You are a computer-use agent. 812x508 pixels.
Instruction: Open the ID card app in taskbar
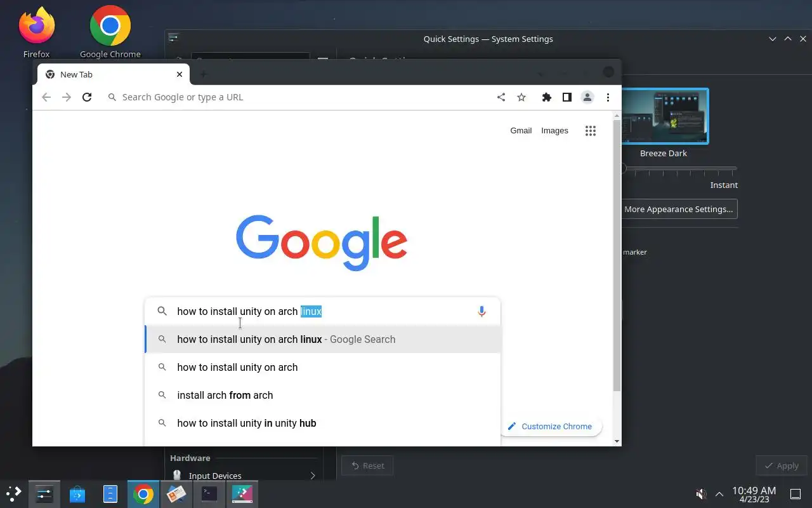coord(176,493)
